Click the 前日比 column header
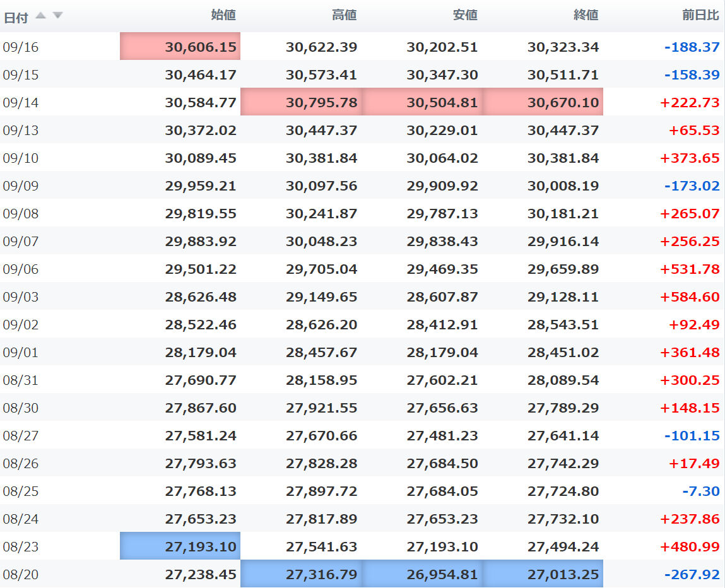The width and height of the screenshot is (725, 588). (x=700, y=15)
